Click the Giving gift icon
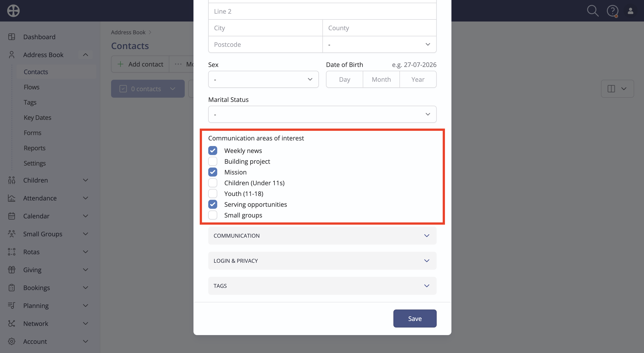This screenshot has height=353, width=644. pyautogui.click(x=11, y=269)
